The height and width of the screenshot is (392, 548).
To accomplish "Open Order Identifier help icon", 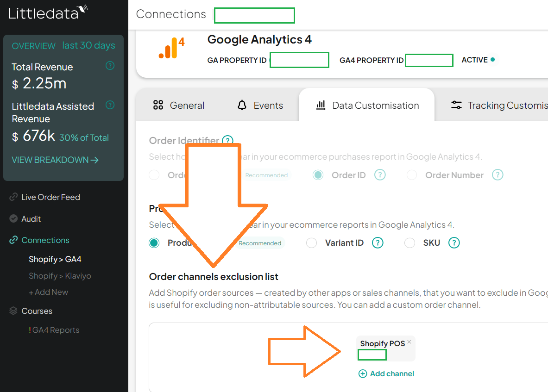I will [227, 140].
